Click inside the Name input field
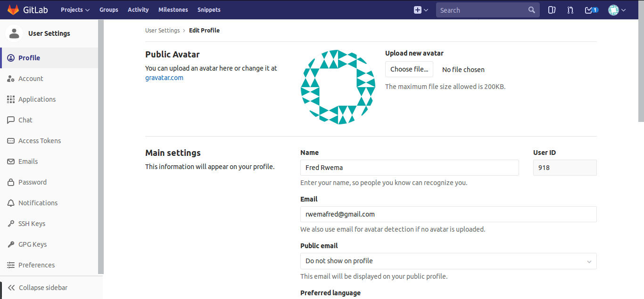644x299 pixels. 409,168
